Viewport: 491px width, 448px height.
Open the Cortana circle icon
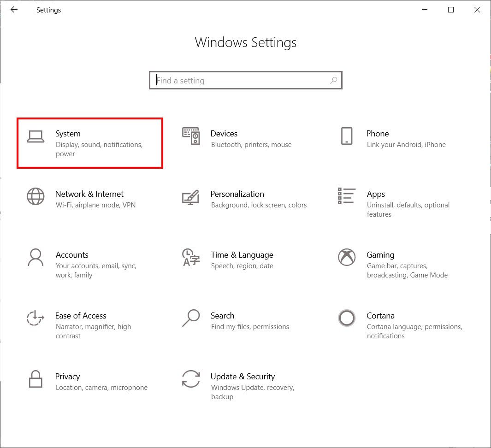[x=347, y=318]
